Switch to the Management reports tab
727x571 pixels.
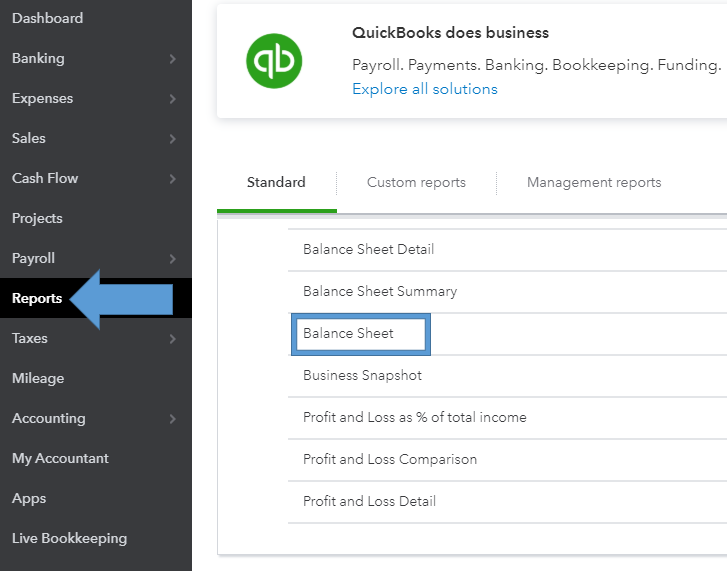594,182
